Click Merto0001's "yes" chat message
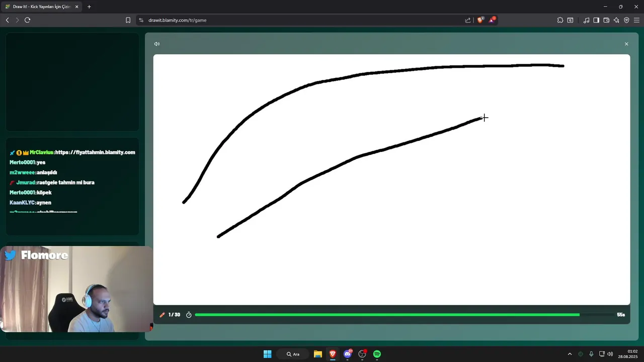The image size is (644, 362). point(41,162)
